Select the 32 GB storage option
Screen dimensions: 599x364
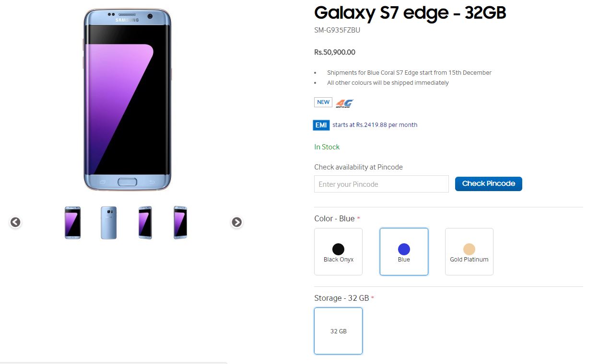(x=338, y=331)
